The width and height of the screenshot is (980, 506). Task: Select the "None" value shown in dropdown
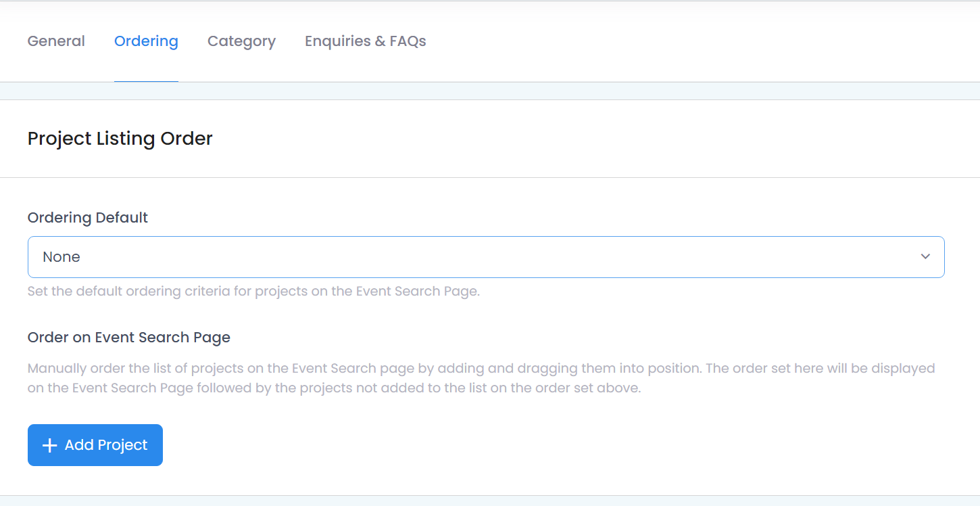62,257
